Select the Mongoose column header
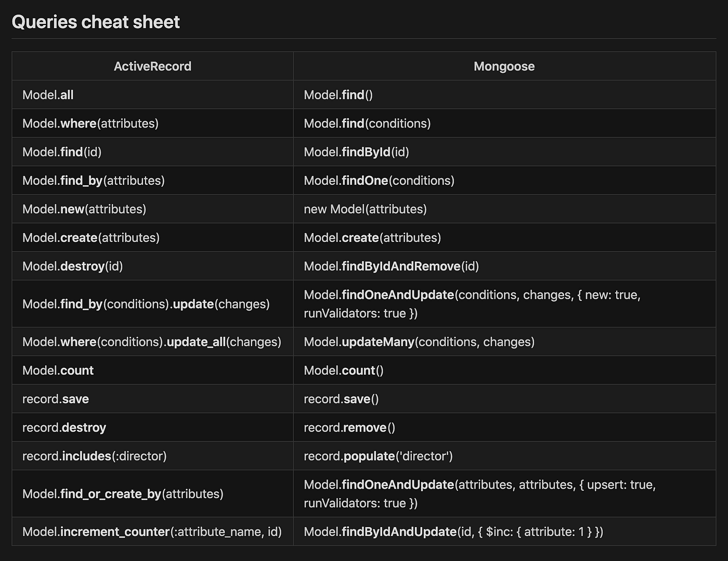The height and width of the screenshot is (561, 728). [x=504, y=66]
